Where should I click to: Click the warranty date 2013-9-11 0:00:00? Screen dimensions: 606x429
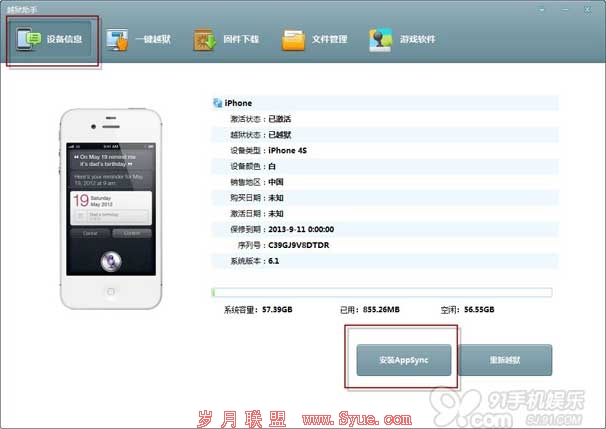(x=301, y=229)
